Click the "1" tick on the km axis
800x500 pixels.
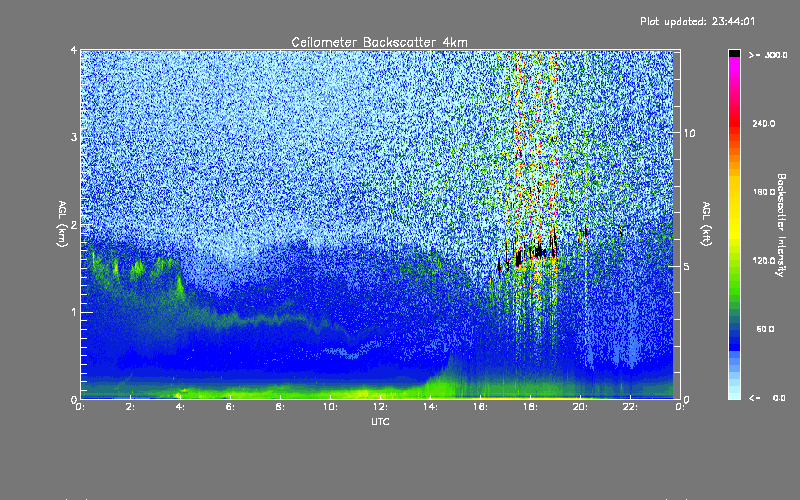pos(74,312)
